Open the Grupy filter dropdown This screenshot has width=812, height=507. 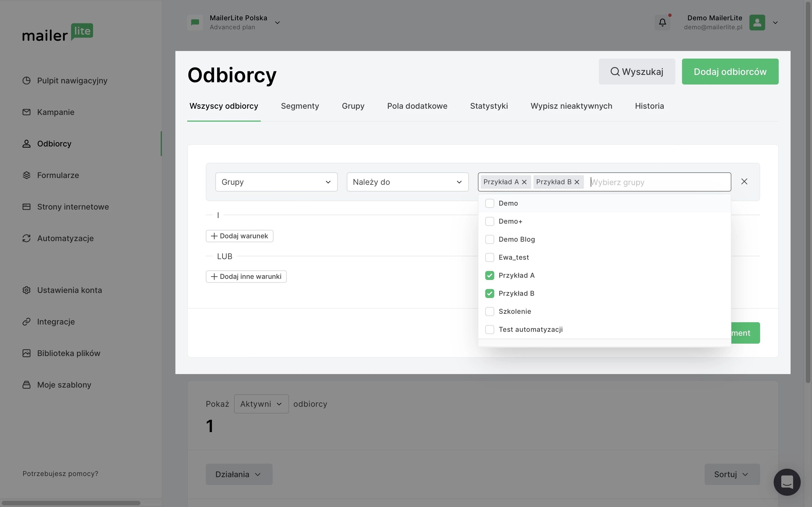[276, 182]
